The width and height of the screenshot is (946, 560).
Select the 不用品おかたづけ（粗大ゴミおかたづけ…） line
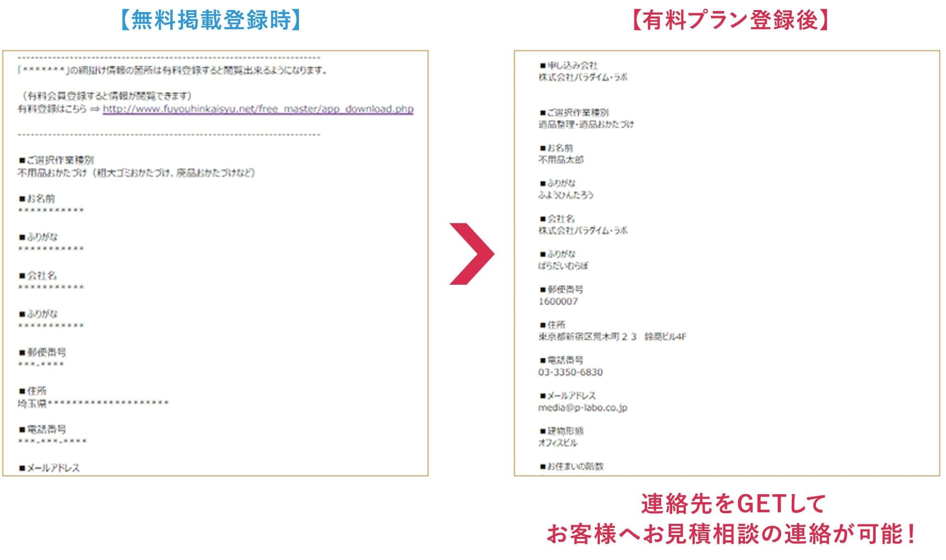click(x=137, y=173)
